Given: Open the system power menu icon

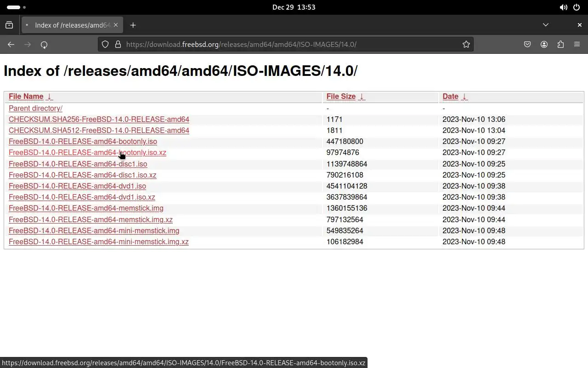Looking at the screenshot, I should [577, 7].
